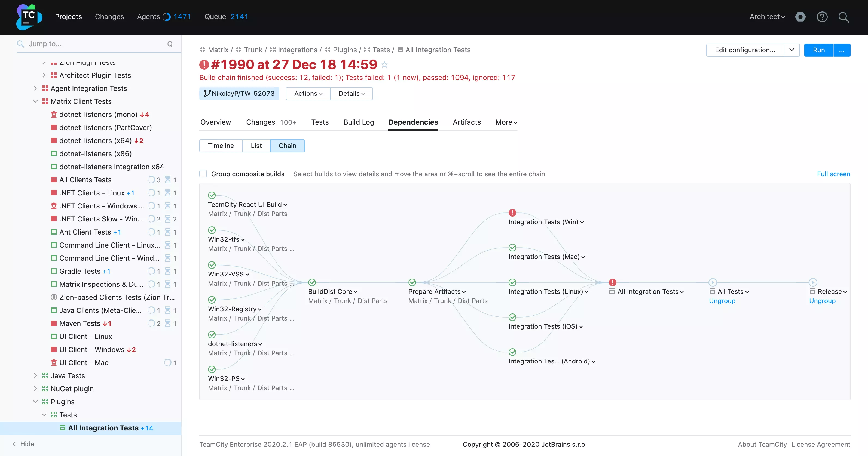868x456 pixels.
Task: Open the global search magnifier icon
Action: click(x=843, y=17)
